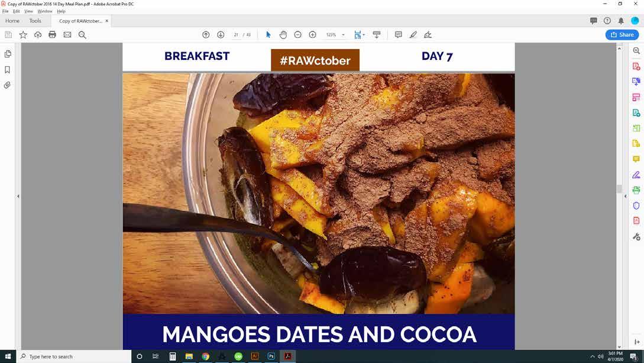Open the Find text magnifier tool
The image size is (644, 363).
(82, 35)
